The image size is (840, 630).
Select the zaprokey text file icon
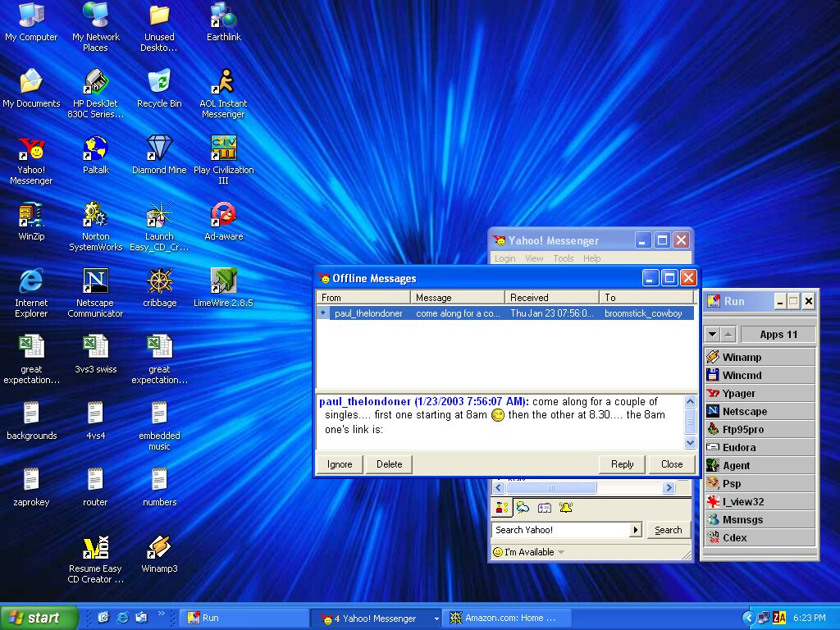(31, 487)
